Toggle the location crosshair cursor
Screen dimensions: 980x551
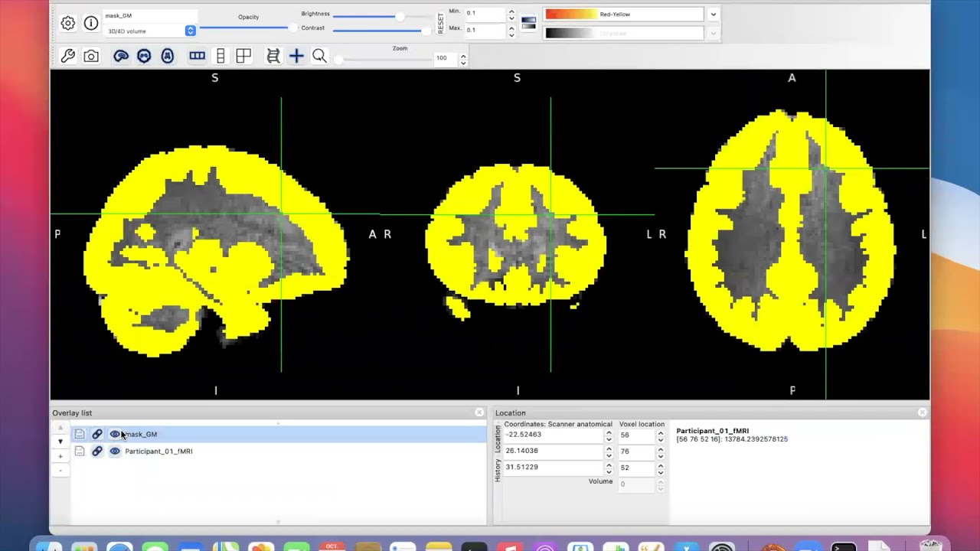[296, 56]
